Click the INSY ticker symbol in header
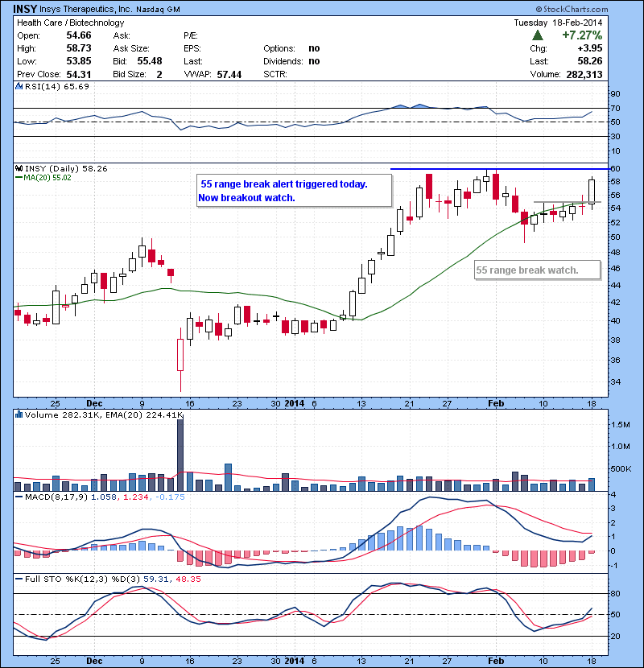Viewport: 644px width, 668px height. click(24, 9)
